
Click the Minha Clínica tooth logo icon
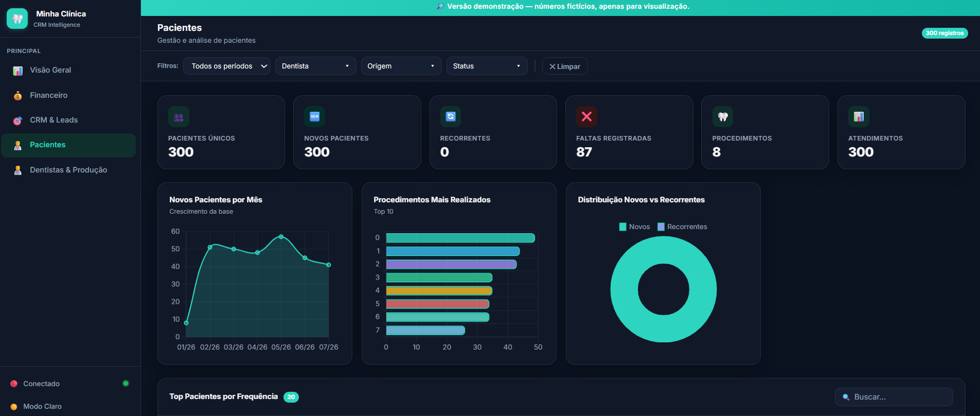point(17,19)
